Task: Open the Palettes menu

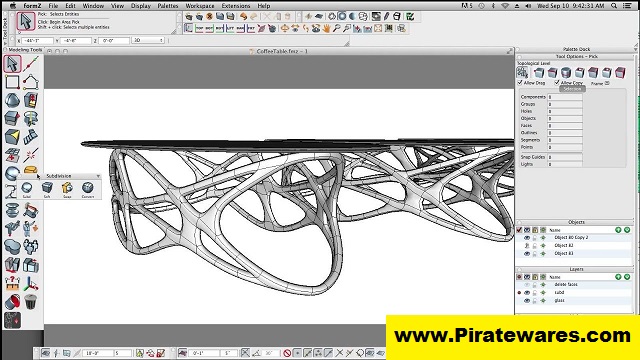Action: click(168, 6)
